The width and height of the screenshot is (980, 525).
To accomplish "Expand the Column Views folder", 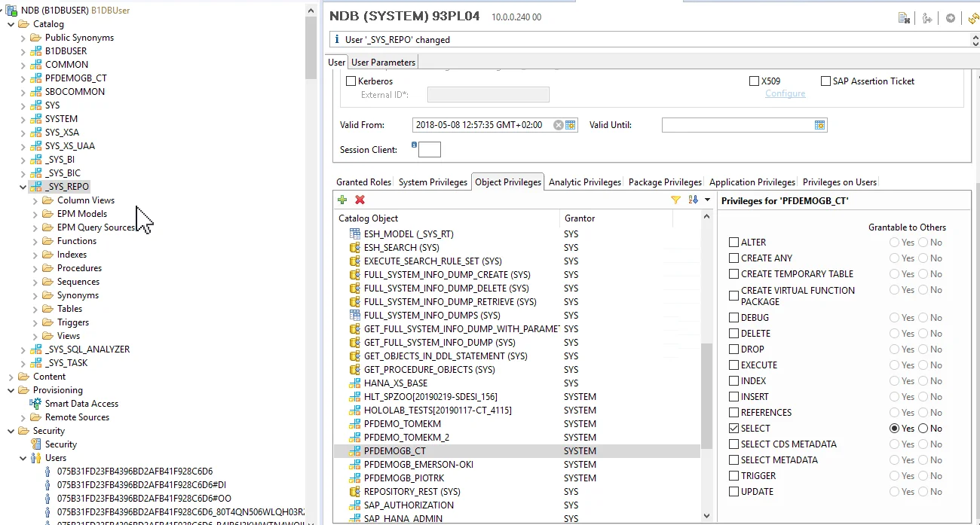I will coord(35,200).
